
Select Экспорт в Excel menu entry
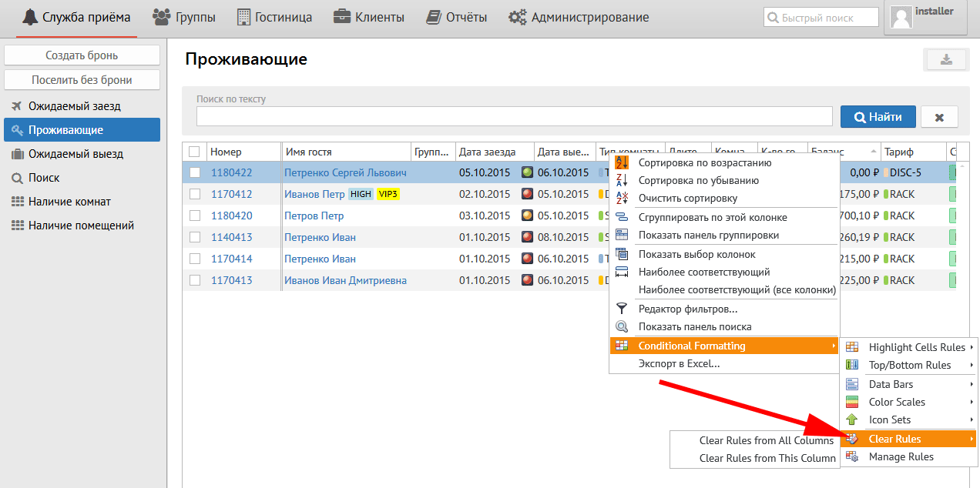click(x=679, y=363)
